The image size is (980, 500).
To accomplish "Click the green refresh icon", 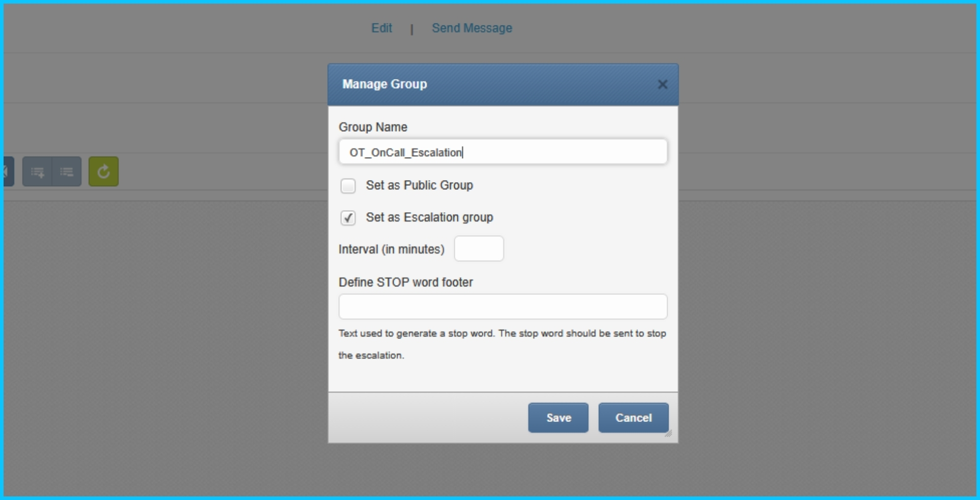I will (x=104, y=172).
